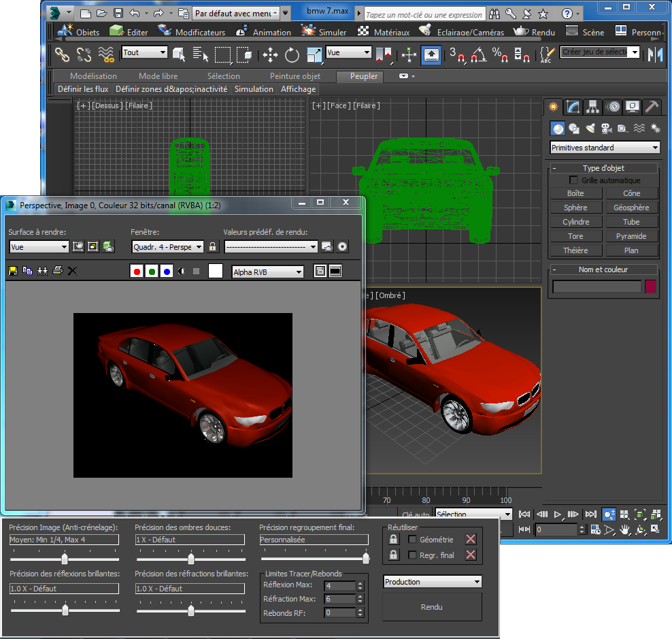Screen dimensions: 672x639
Task: Open the Primitives standard dropdown
Action: click(x=605, y=148)
